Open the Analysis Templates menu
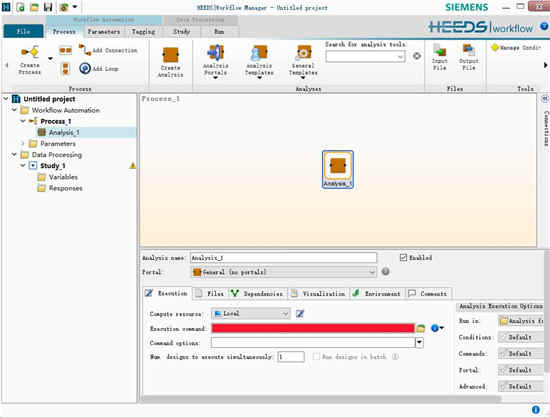 coord(259,61)
